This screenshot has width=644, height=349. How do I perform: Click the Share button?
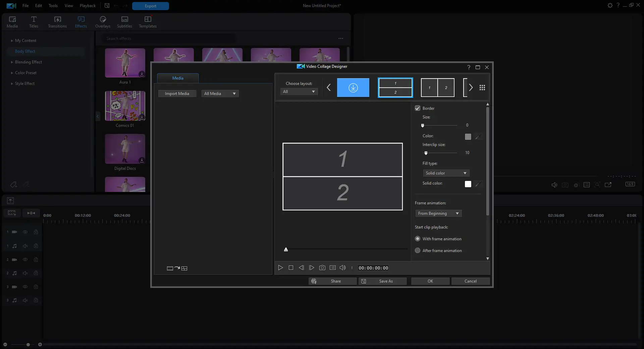[x=332, y=281]
